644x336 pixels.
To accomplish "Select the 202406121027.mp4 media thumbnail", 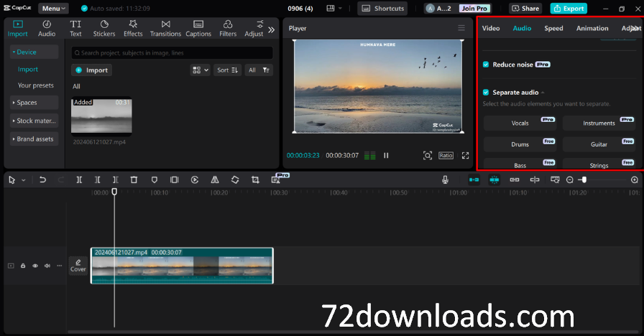I will click(101, 116).
